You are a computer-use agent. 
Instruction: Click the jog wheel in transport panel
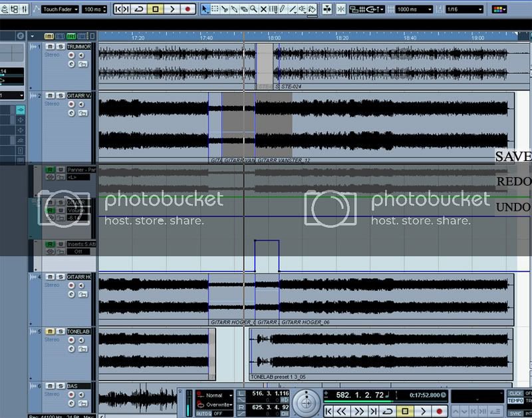click(307, 403)
